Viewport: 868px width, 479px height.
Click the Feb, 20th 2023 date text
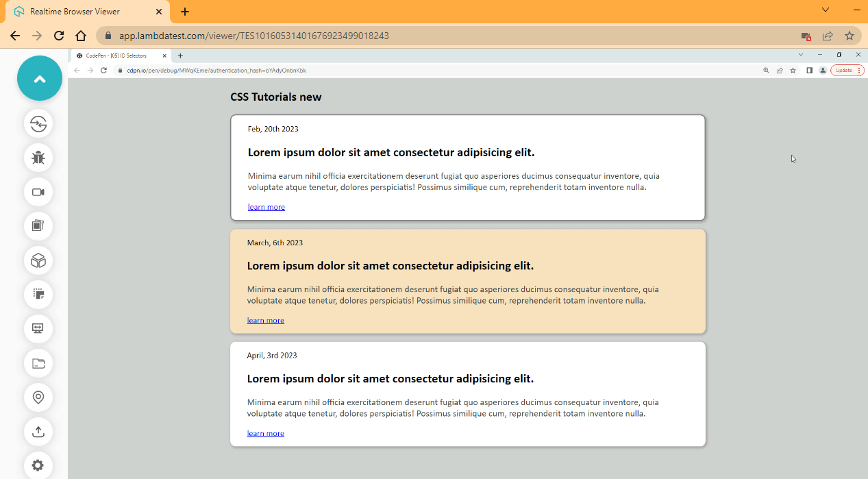tap(273, 129)
